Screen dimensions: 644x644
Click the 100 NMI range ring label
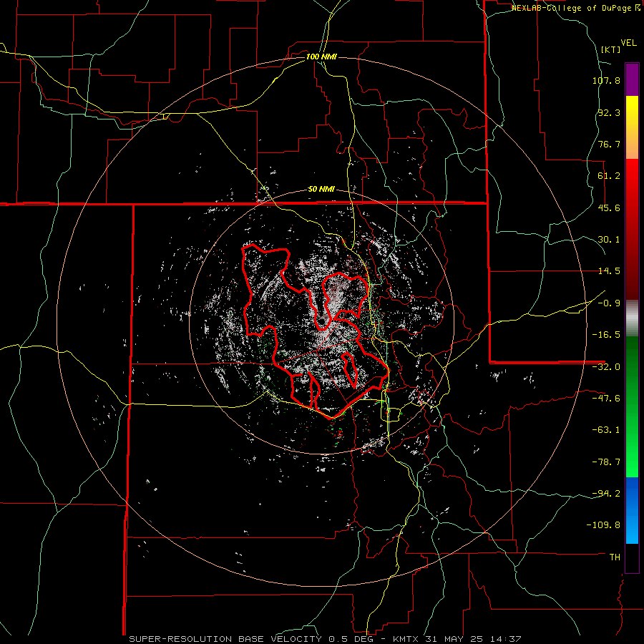[x=321, y=57]
